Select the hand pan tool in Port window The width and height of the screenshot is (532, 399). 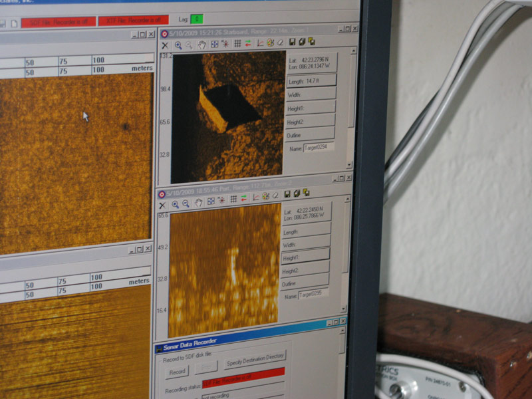tap(198, 203)
